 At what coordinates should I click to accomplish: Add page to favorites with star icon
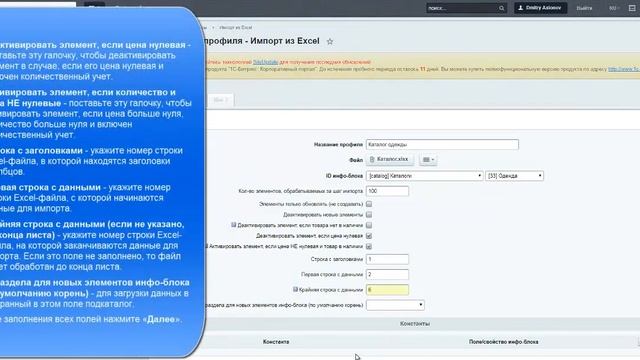point(330,42)
